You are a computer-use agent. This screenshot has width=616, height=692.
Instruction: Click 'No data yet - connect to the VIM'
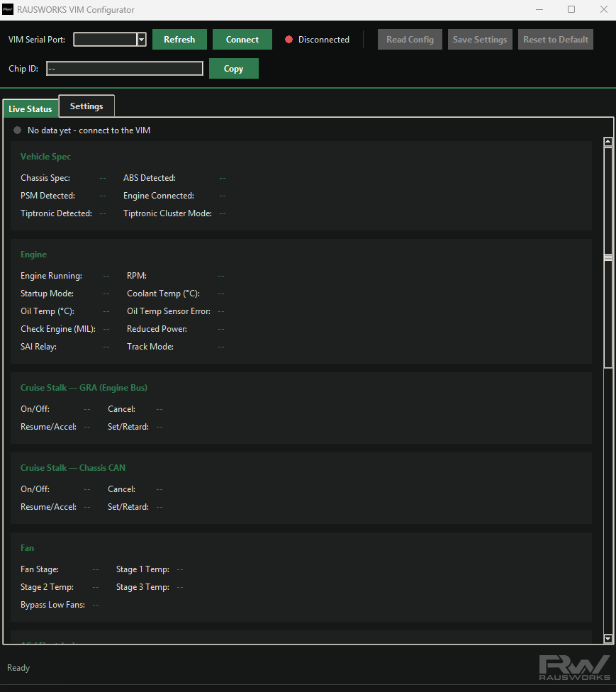[89, 130]
